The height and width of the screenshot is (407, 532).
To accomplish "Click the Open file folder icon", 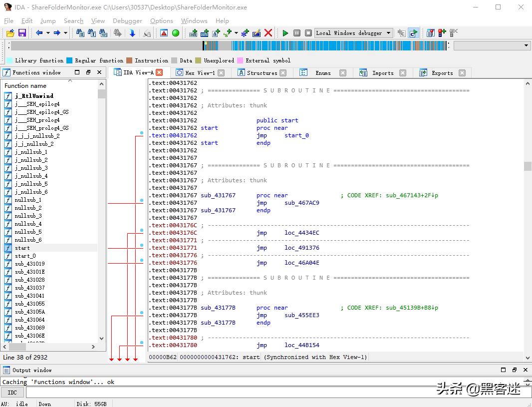I will (x=10, y=33).
